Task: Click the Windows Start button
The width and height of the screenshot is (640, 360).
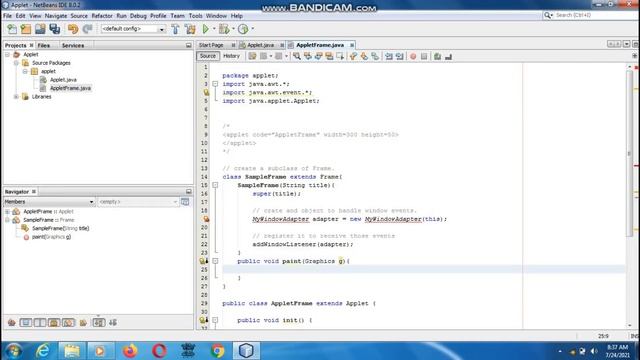Action: (x=13, y=351)
